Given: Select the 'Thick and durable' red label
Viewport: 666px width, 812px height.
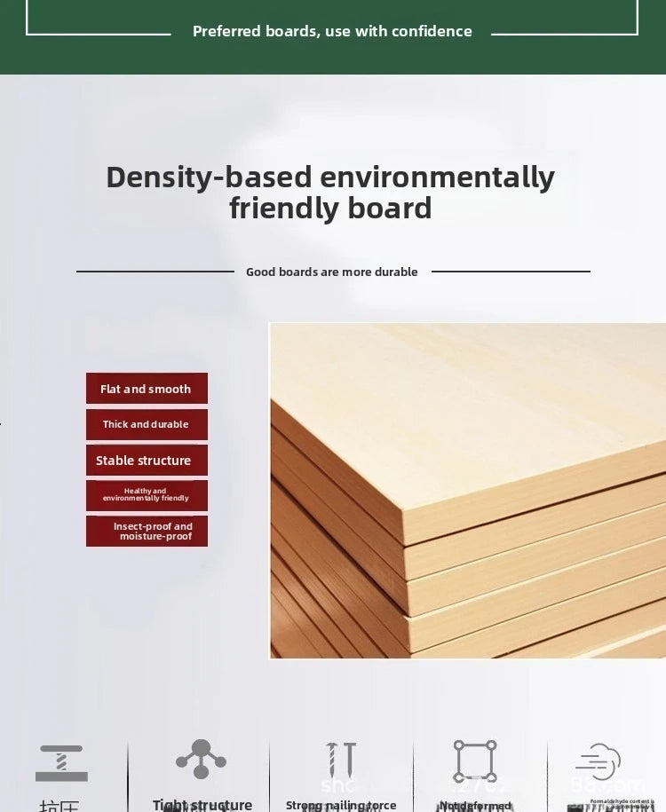Looking at the screenshot, I should 147,424.
